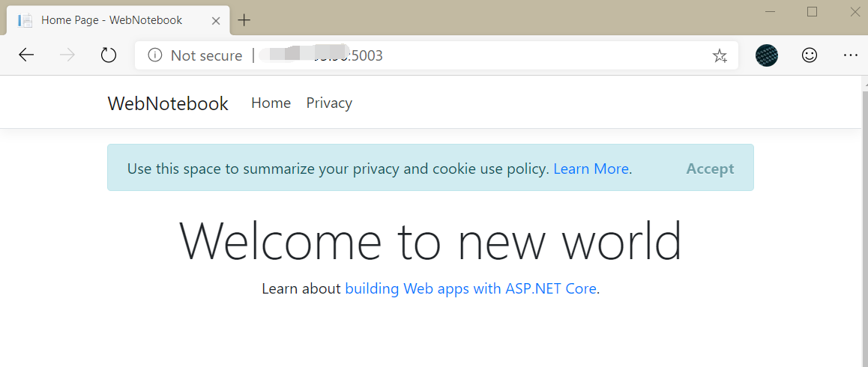Open the browser settings ellipsis menu
This screenshot has width=868, height=367.
[x=850, y=55]
